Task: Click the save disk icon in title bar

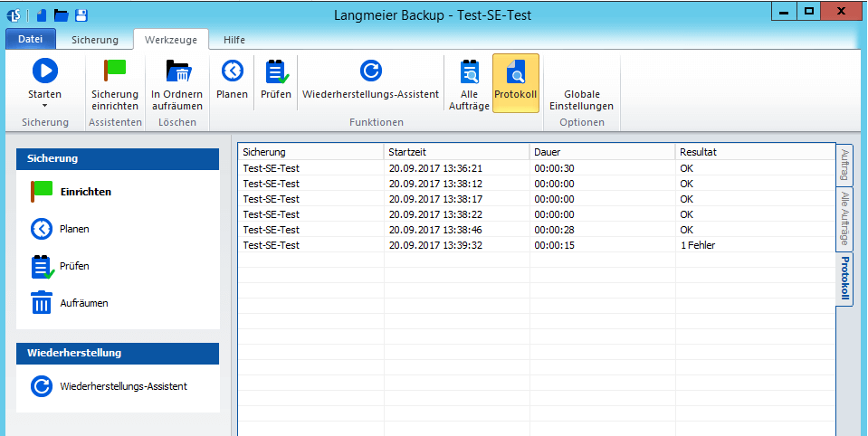Action: pos(81,15)
